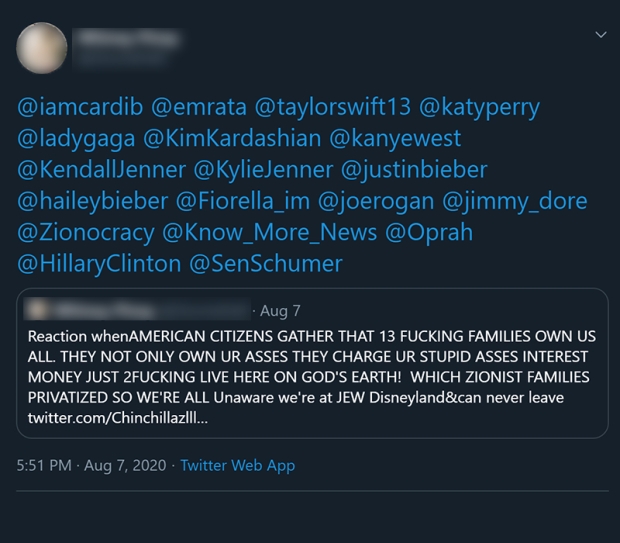Viewport: 620px width, 543px height.
Task: Open the tweet author's profile picture
Action: 42,47
